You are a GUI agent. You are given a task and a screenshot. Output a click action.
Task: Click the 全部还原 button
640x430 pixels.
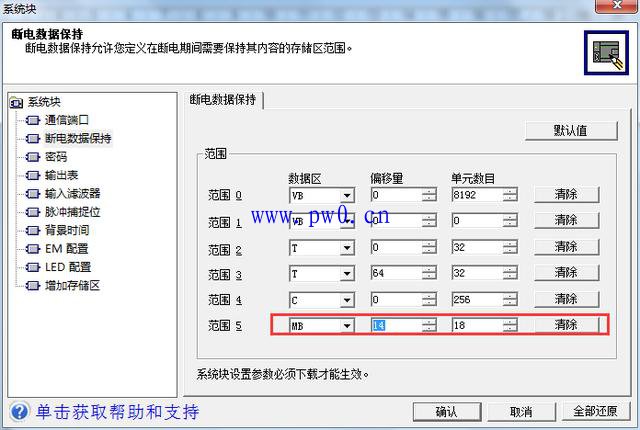[596, 412]
